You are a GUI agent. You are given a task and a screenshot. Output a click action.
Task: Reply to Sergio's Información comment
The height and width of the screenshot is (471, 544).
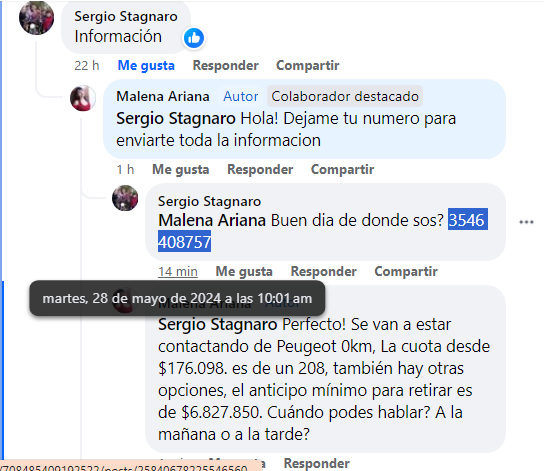coord(226,65)
